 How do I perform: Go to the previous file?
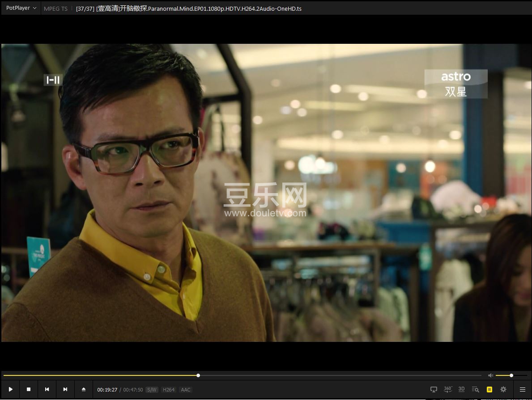[x=47, y=389]
